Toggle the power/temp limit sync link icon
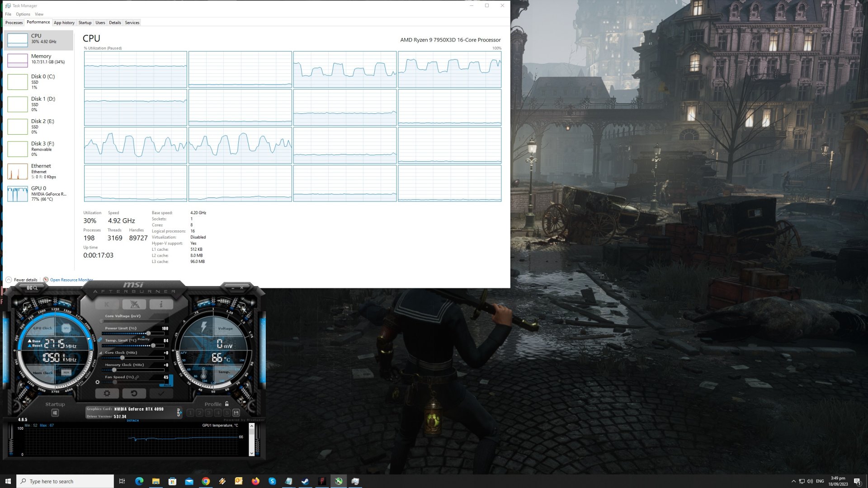Image resolution: width=868 pixels, height=488 pixels. [99, 339]
